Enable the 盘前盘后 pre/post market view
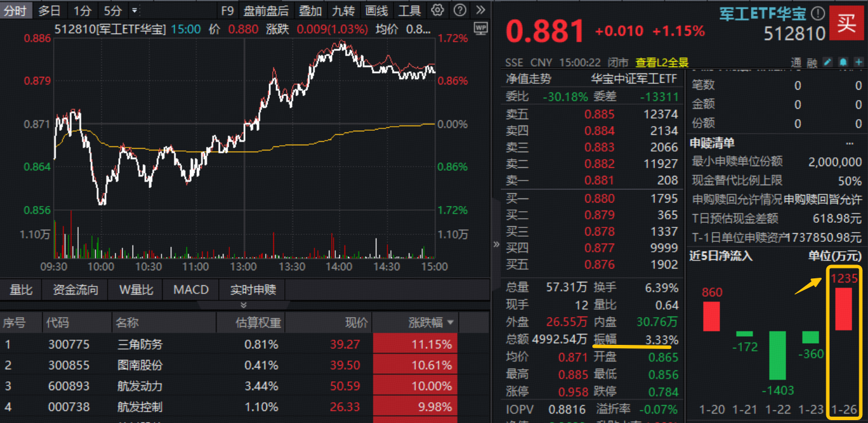Image resolution: width=868 pixels, height=423 pixels. pyautogui.click(x=266, y=9)
